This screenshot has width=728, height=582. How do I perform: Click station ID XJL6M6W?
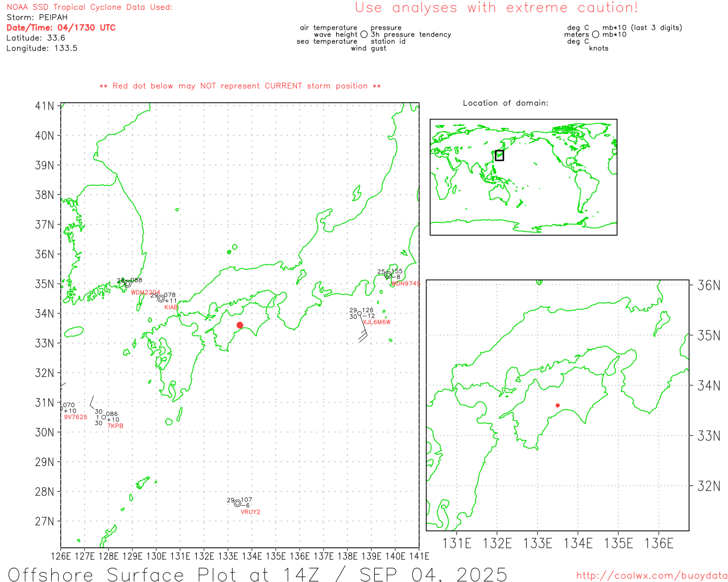pyautogui.click(x=377, y=322)
